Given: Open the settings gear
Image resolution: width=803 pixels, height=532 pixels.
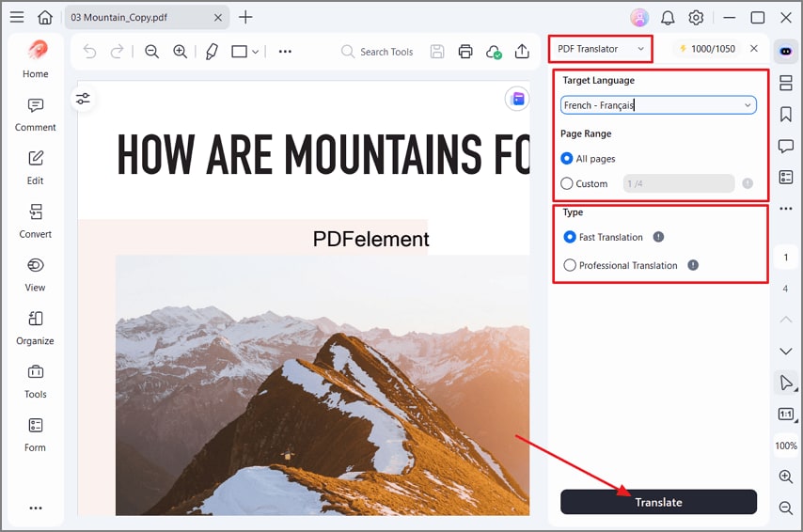Looking at the screenshot, I should click(696, 18).
